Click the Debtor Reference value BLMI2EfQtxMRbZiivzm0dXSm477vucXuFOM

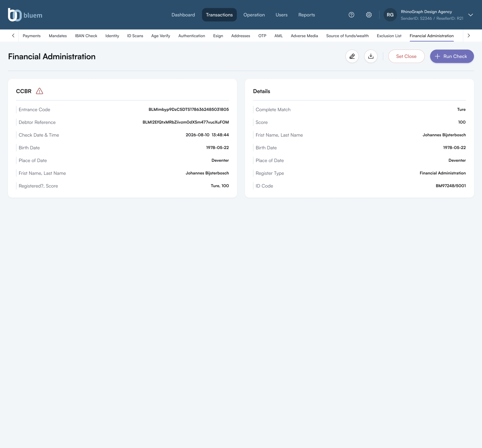tap(185, 122)
